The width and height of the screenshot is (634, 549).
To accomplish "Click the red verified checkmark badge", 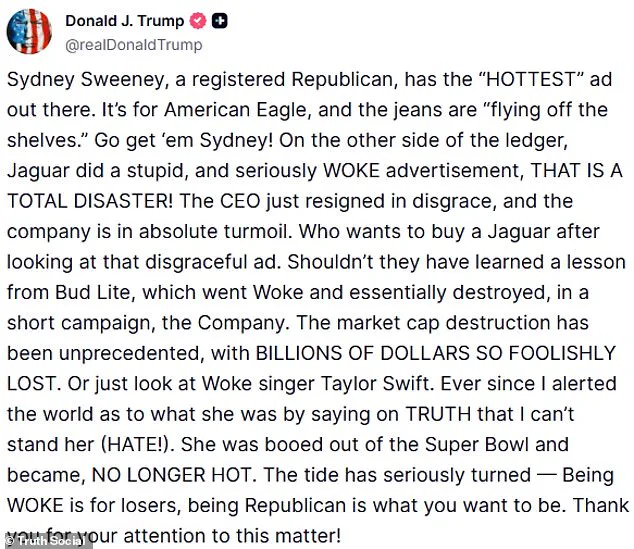I will [199, 21].
